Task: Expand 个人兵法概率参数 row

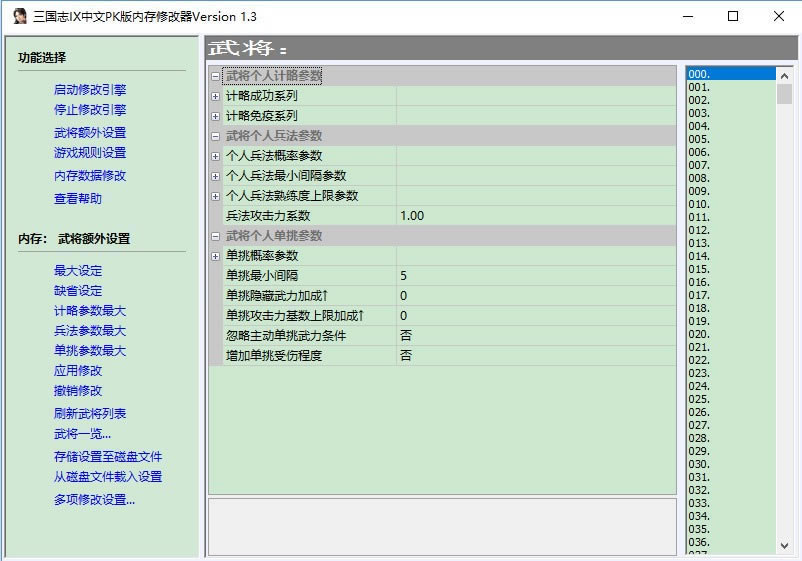Action: point(216,156)
